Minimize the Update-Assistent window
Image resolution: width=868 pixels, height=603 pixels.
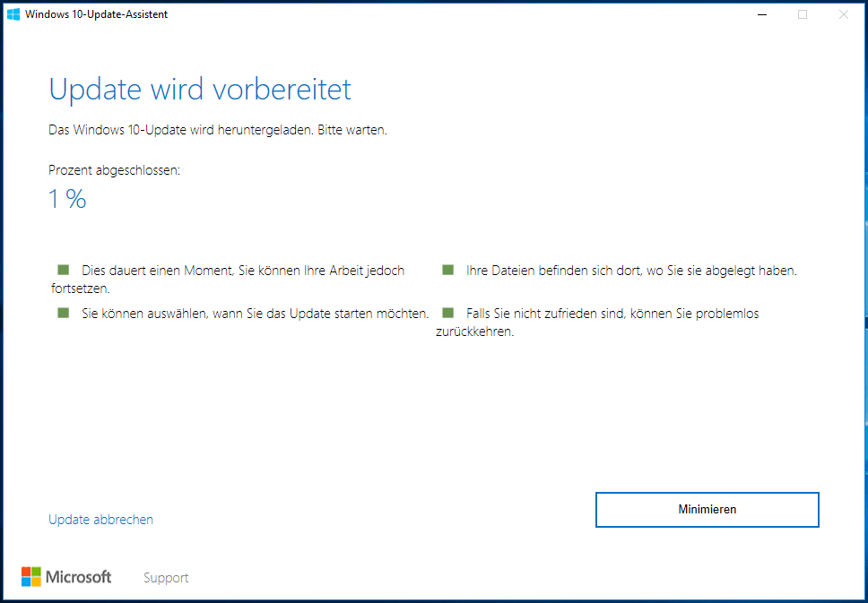point(762,14)
